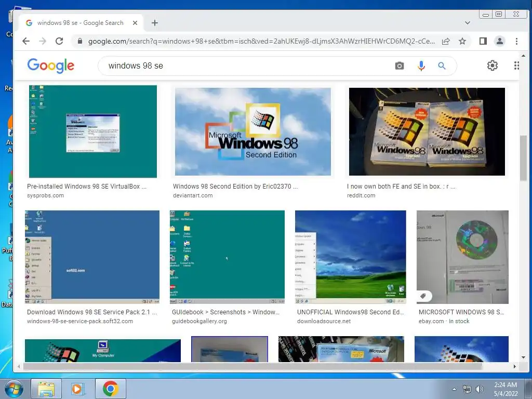Click the deviantart.com source text

[193, 195]
